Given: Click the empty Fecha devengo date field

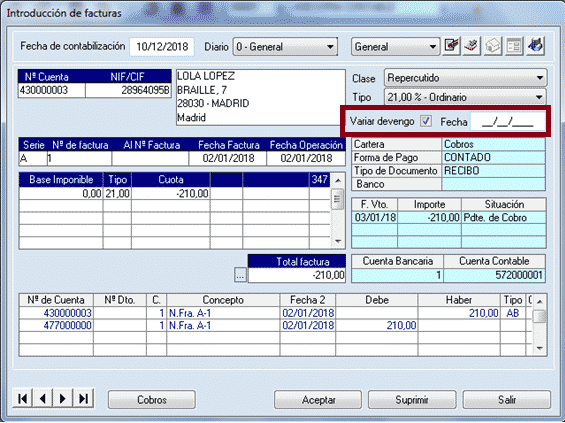Looking at the screenshot, I should point(507,122).
